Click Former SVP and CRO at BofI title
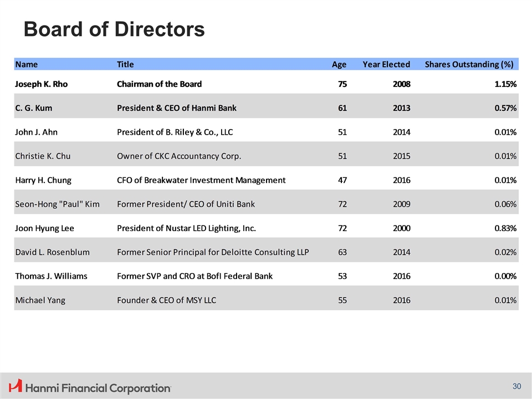532x399 pixels. pos(195,276)
